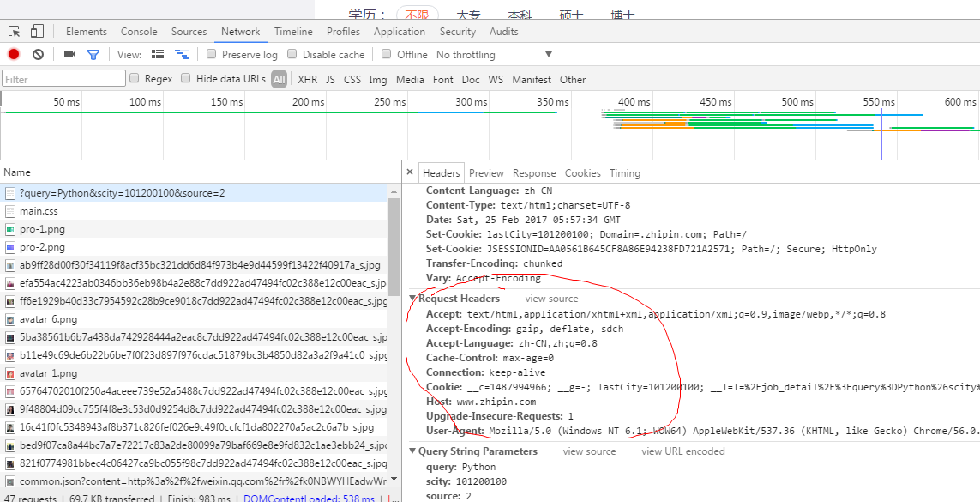The image size is (980, 502).
Task: Toggle the device toolbar icon
Action: coord(37,31)
